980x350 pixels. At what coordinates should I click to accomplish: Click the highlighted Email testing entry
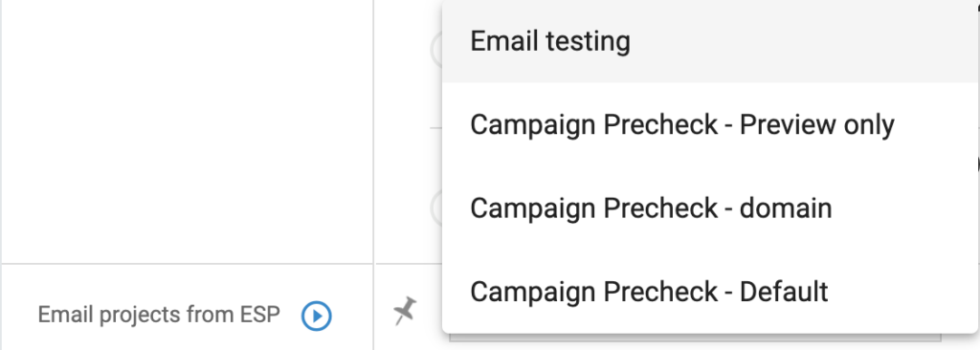pos(710,41)
